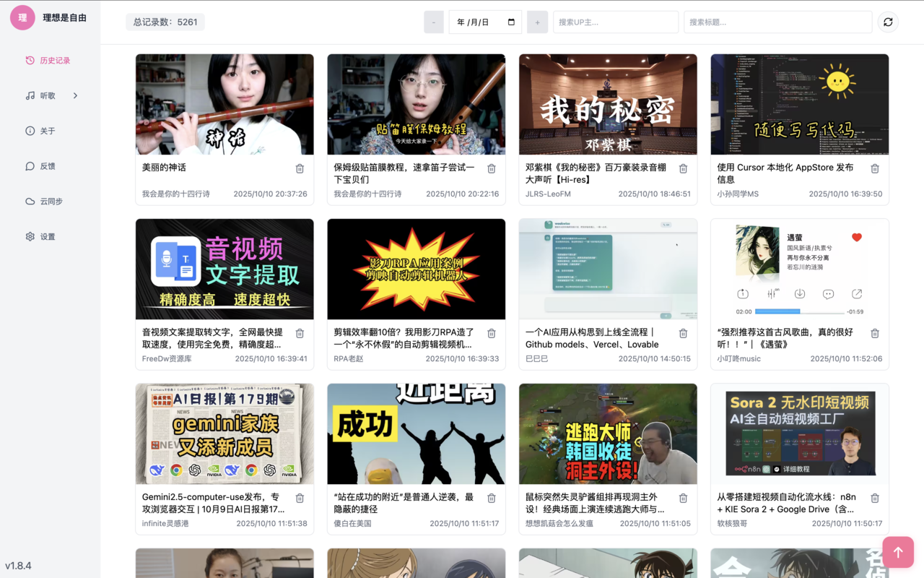Open the 从零搭建短视频自动化流水线 title
Image resolution: width=924 pixels, height=578 pixels.
pos(788,503)
